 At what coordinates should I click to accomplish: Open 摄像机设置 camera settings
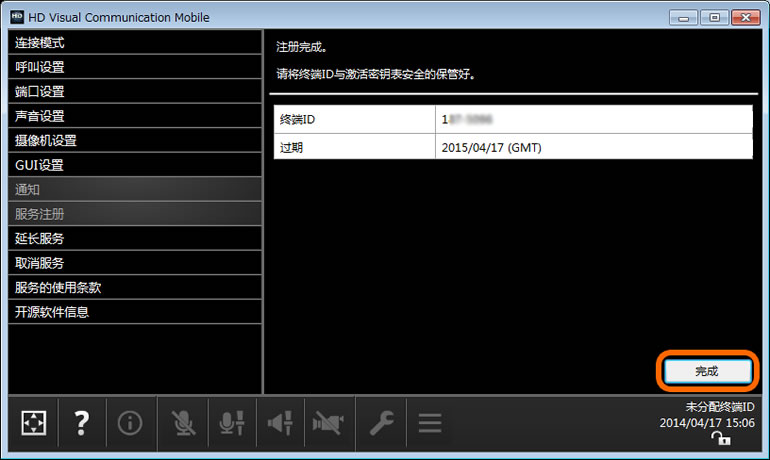[135, 140]
